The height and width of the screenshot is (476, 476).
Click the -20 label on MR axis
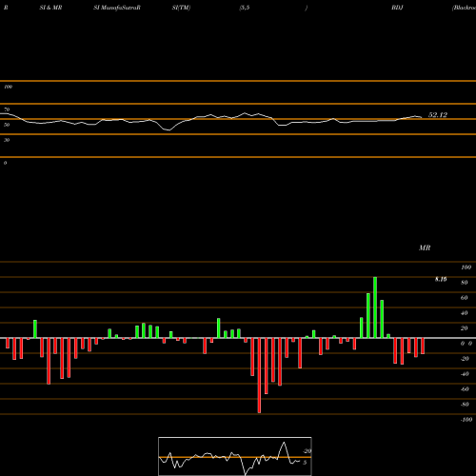[465, 359]
